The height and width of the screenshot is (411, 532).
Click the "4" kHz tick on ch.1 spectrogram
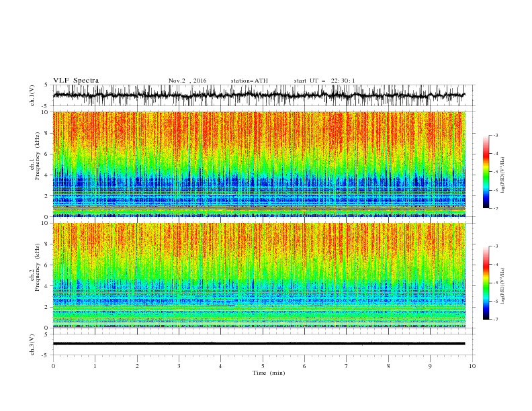pos(47,175)
